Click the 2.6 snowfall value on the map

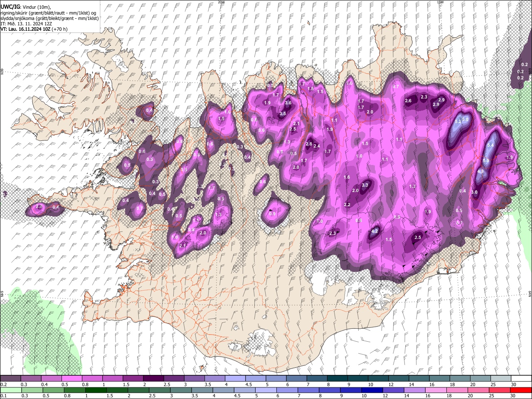point(408,101)
